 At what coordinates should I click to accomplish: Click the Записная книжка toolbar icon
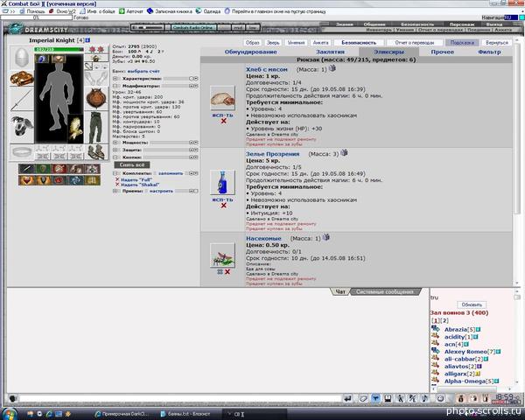tap(150, 11)
